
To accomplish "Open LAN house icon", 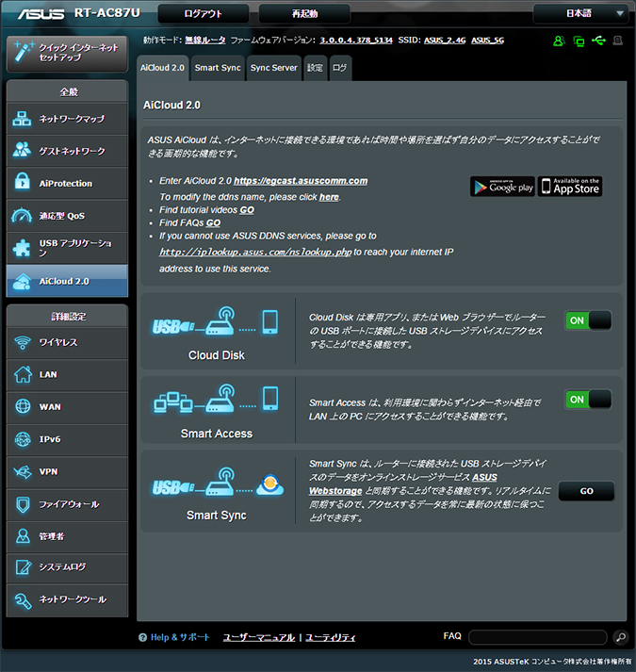I will (23, 374).
